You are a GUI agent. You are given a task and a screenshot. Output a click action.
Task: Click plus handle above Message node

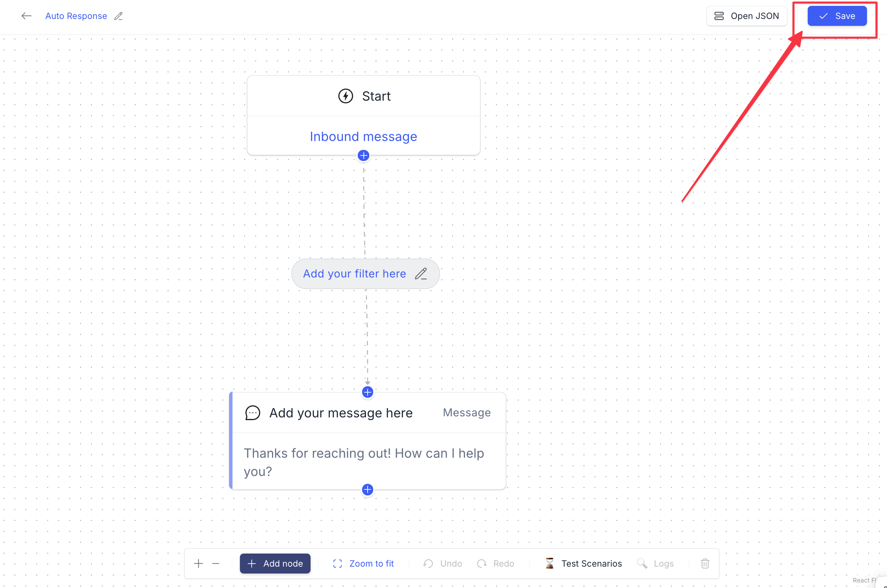tap(367, 392)
